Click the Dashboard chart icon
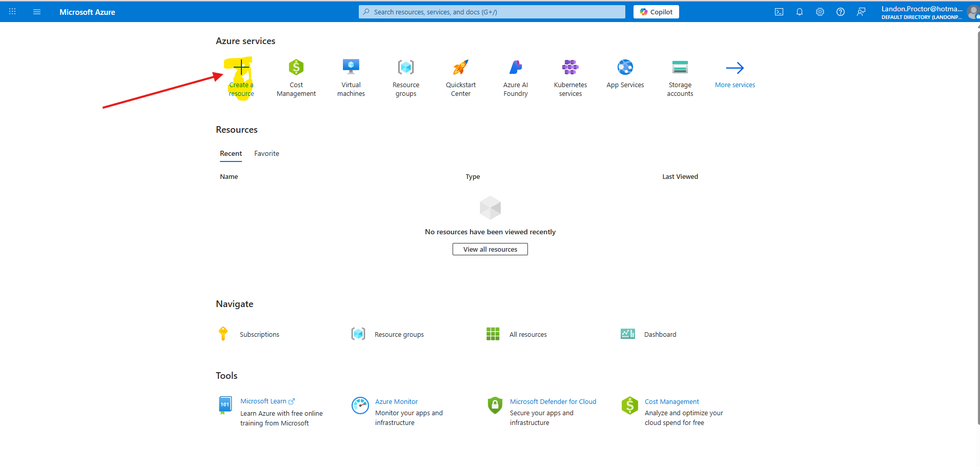Viewport: 980px width, 467px height. pyautogui.click(x=628, y=334)
